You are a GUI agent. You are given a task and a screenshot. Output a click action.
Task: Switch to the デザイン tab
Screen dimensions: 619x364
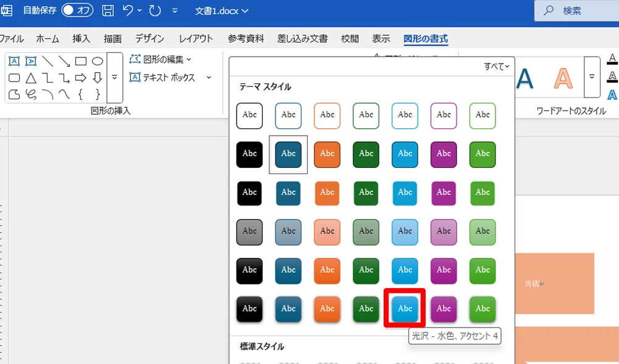[149, 38]
